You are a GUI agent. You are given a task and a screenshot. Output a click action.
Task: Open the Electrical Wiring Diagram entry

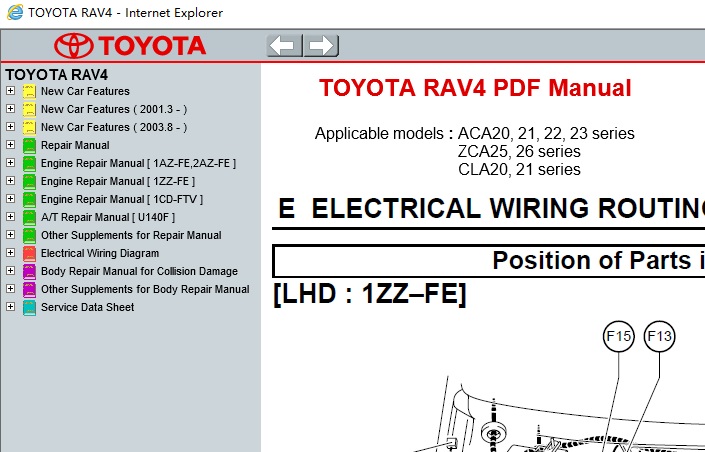[100, 253]
